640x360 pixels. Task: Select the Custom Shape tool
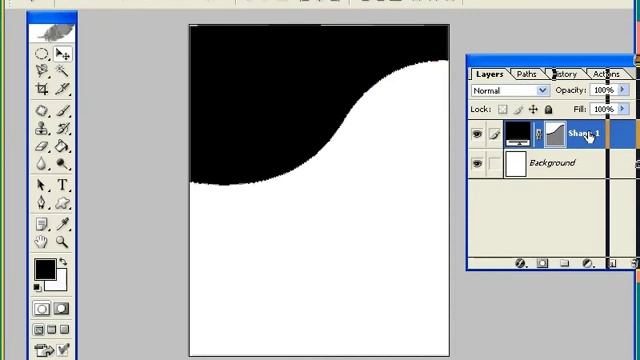coord(62,202)
